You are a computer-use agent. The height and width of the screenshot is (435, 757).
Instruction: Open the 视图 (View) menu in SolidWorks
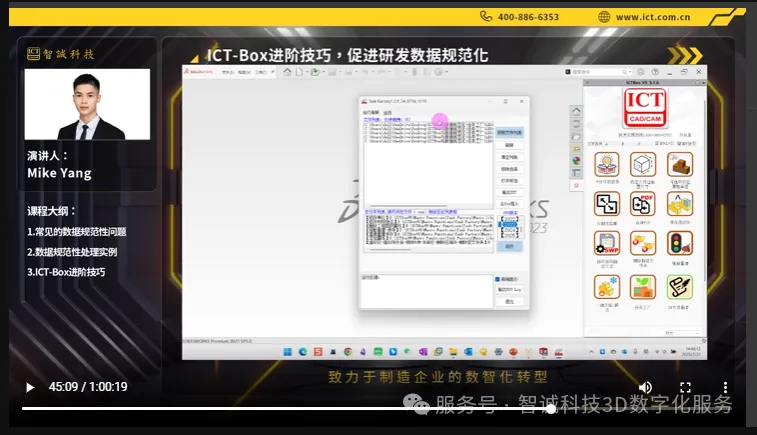pos(244,72)
